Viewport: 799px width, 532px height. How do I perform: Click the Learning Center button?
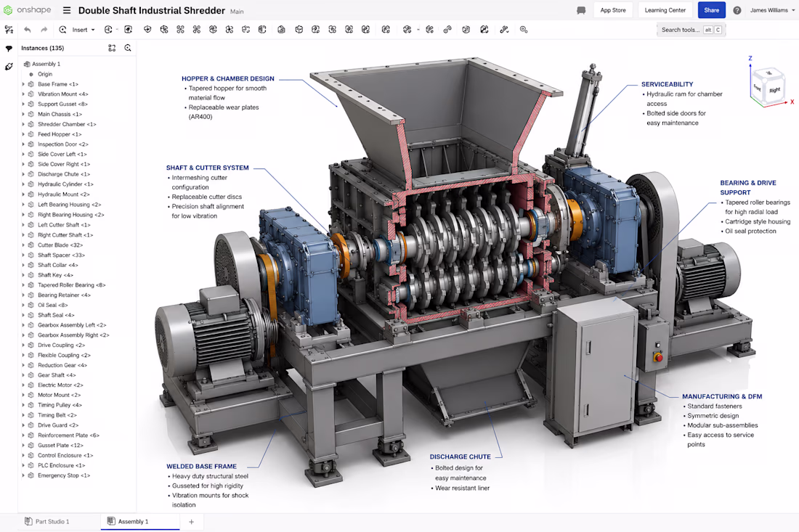(665, 10)
